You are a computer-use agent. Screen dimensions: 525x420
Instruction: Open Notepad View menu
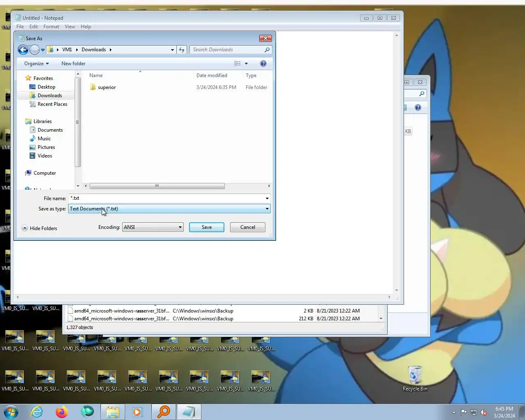(70, 27)
